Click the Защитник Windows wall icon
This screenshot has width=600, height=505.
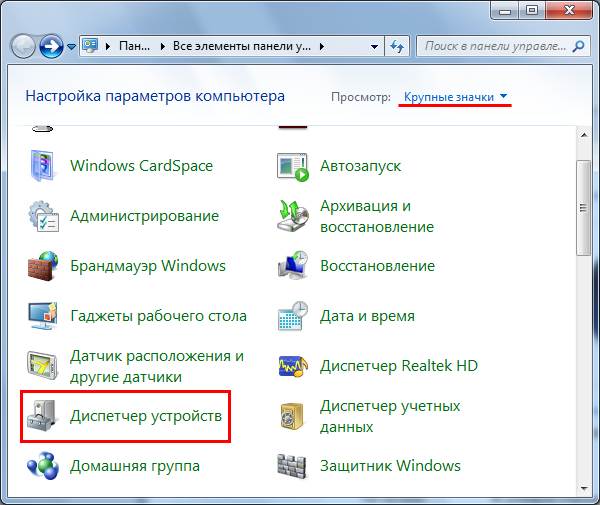294,466
